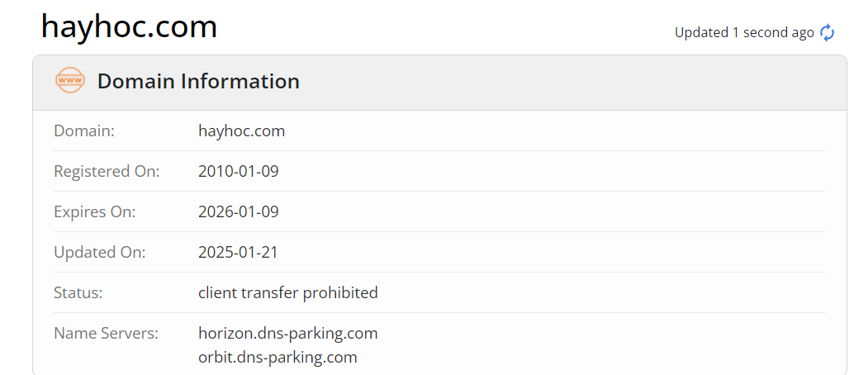Screen dimensions: 868x375
Task: Click the orange WWW globe icon
Action: tap(70, 81)
